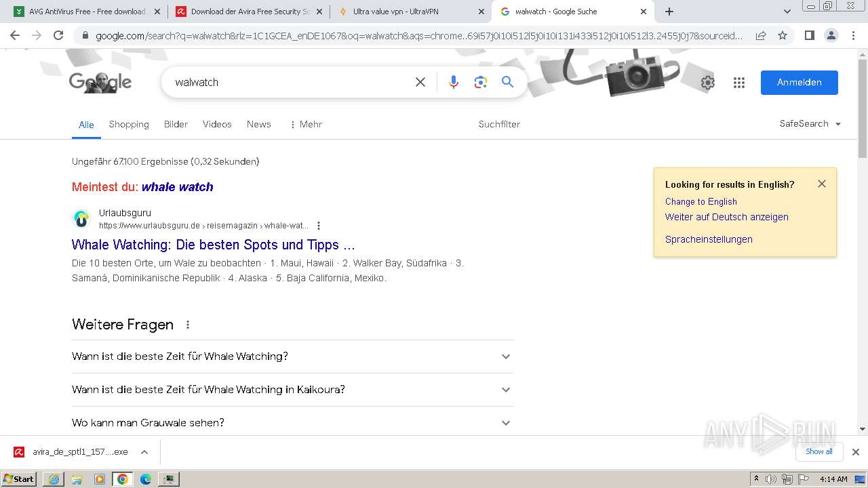Open 'Whale Watching: Die besten Spots und Tipps' result
Viewport: 868px width, 488px height.
[214, 245]
